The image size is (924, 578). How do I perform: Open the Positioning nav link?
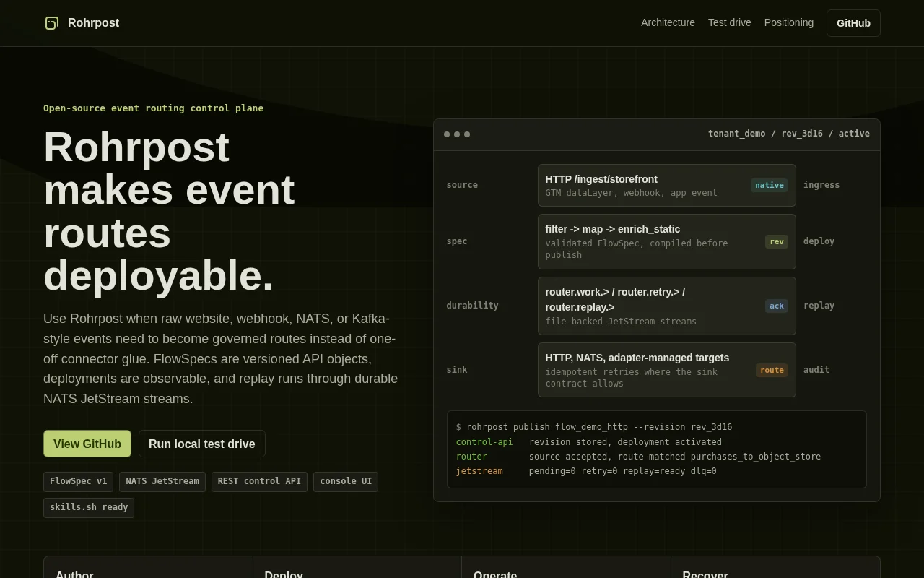(788, 22)
